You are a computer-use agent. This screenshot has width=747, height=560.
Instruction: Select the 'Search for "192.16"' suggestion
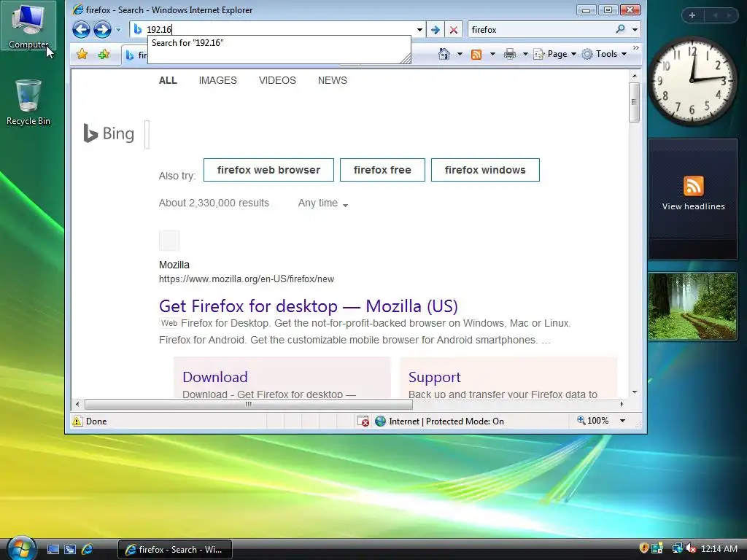coord(279,43)
